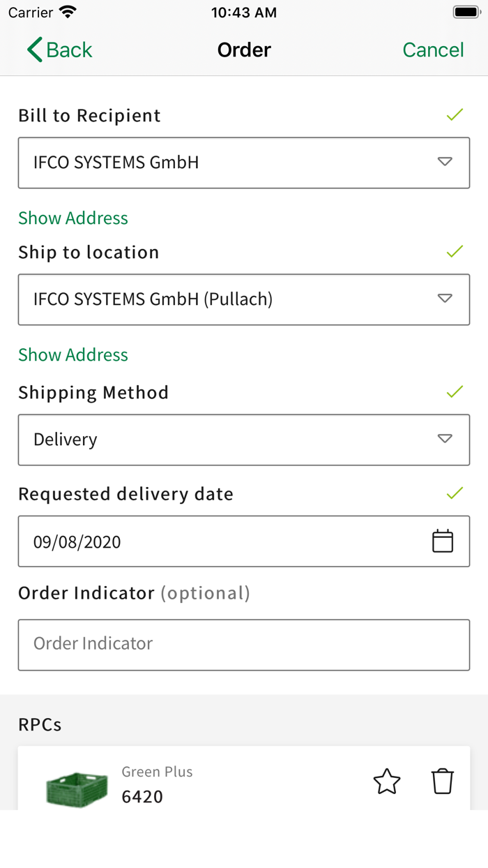The image size is (488, 868).
Task: Click the checkmark next to Ship to location
Action: pos(455,250)
